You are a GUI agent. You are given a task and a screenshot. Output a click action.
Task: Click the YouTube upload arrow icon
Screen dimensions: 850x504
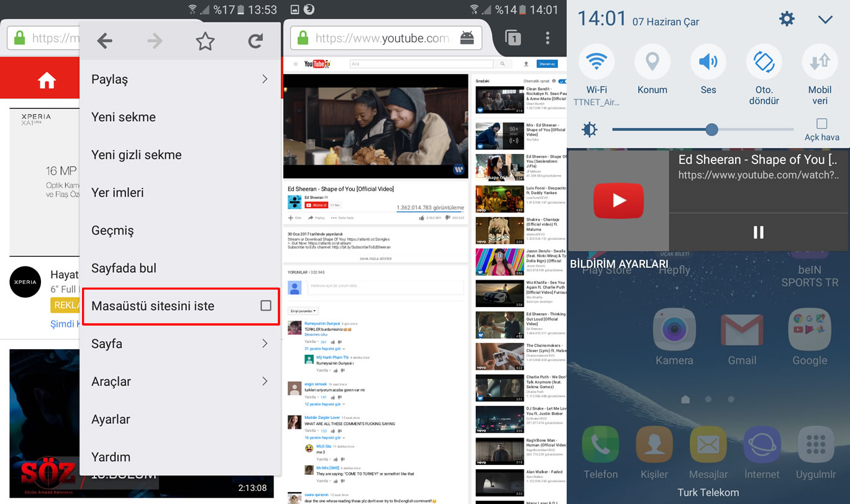click(x=526, y=64)
